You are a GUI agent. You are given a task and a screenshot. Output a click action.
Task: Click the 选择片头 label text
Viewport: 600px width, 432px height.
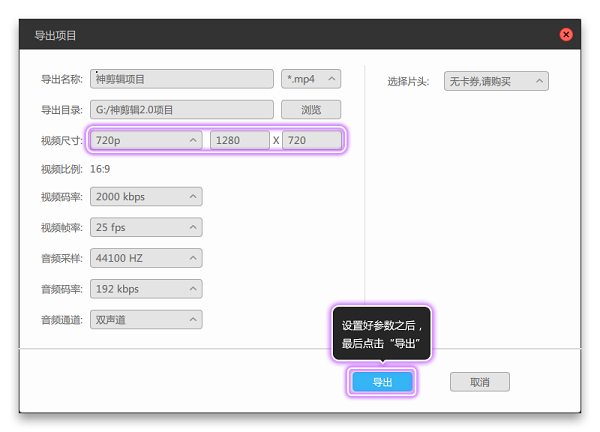408,81
